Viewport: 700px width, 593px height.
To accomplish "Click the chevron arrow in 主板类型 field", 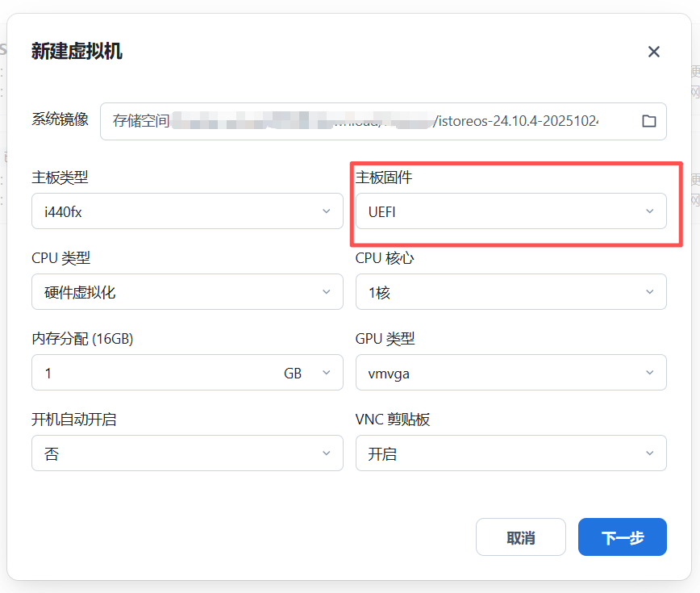I will pos(327,211).
